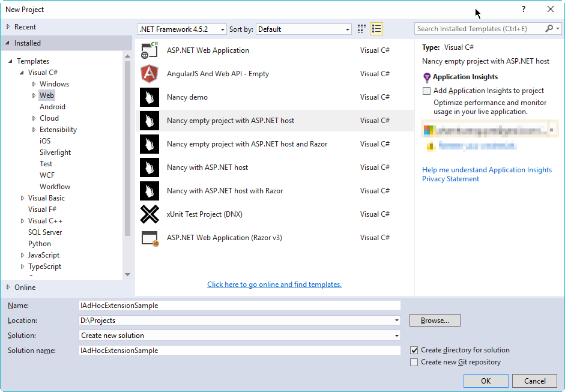This screenshot has height=392, width=565.
Task: Expand the Extensibility tree node
Action: point(34,130)
